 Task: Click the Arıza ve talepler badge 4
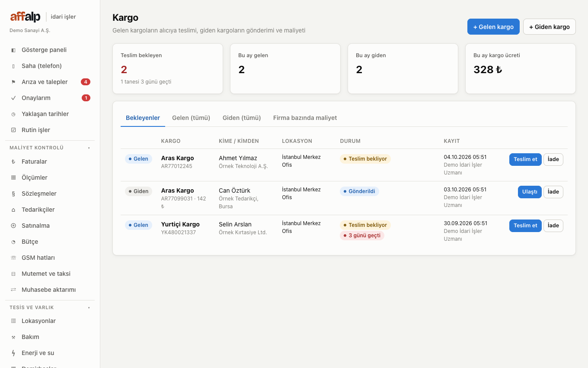tap(86, 82)
